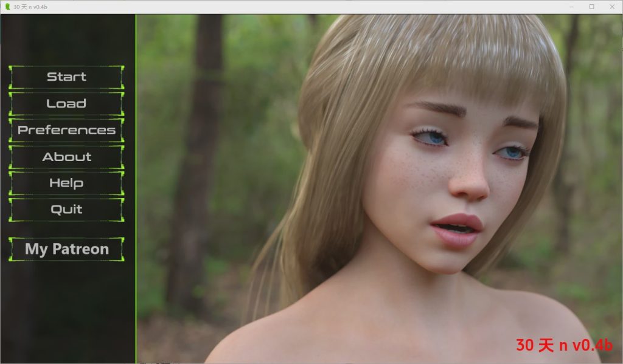Click the red version label '30 天 n v0.4b'
Viewport: 623px width, 364px height.
point(564,345)
